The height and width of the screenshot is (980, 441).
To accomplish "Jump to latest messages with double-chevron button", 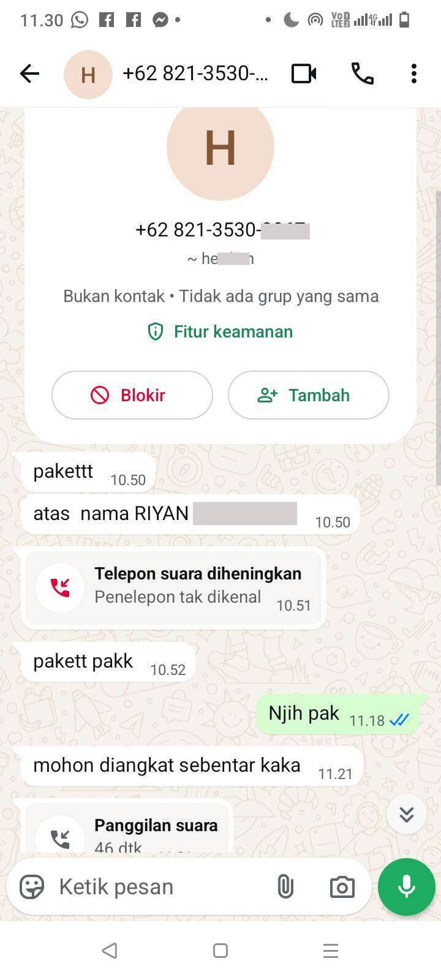I will coord(407,814).
